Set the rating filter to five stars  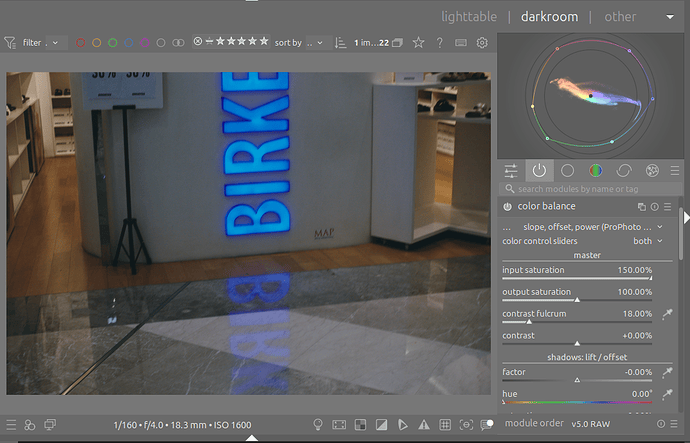click(264, 41)
